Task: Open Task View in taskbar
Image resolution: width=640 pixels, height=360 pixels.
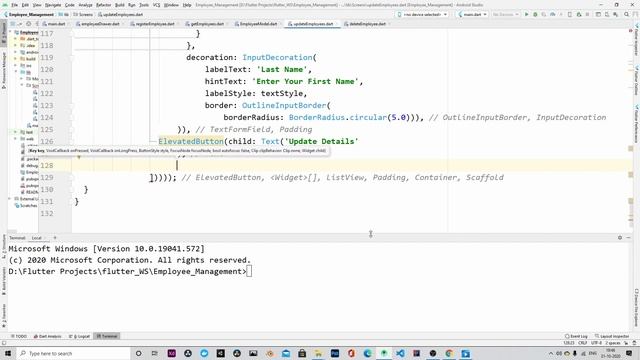Action: point(155,353)
